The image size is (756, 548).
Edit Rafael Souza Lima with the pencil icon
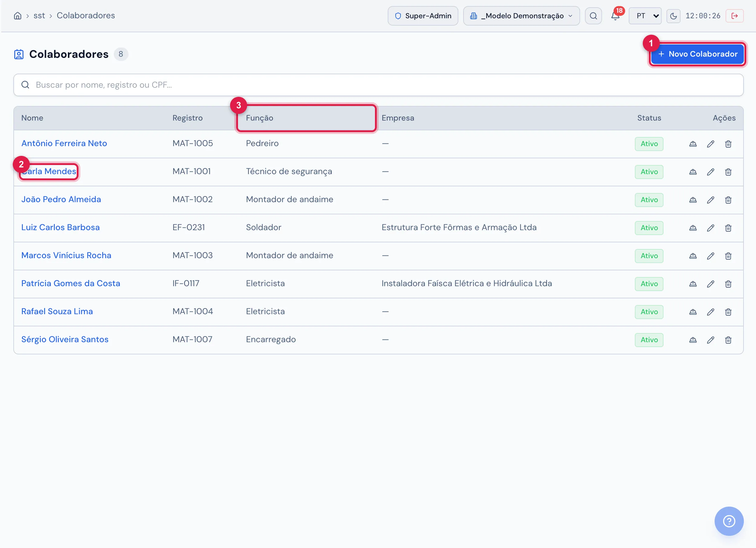711,312
